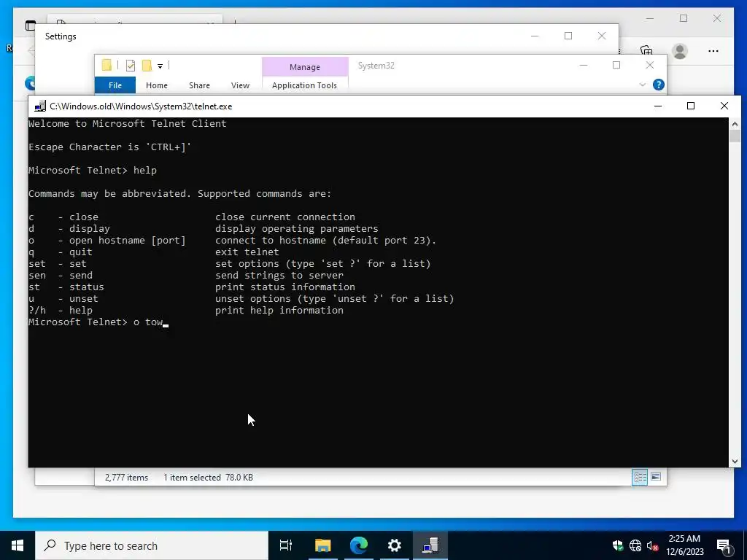
Task: Close the telnet.exe window
Action: click(x=724, y=106)
